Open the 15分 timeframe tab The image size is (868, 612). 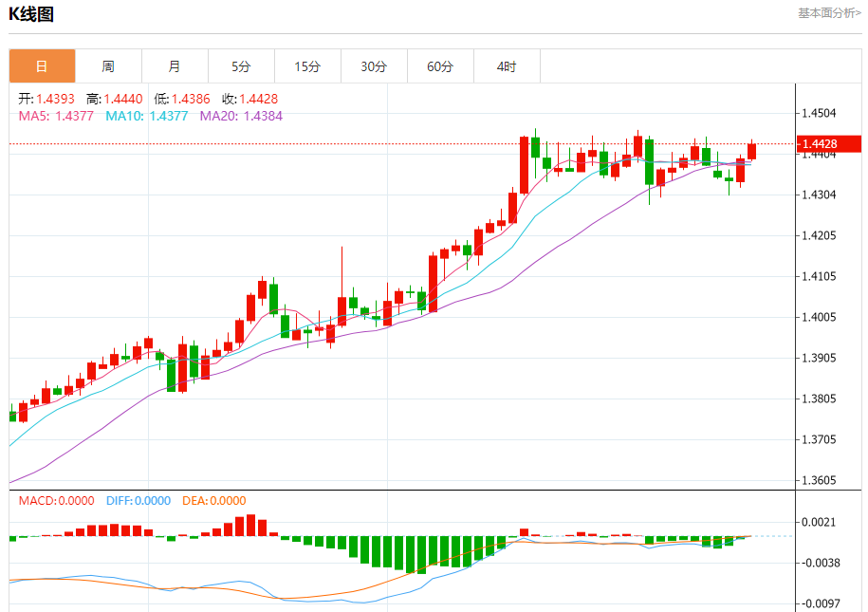(x=307, y=66)
